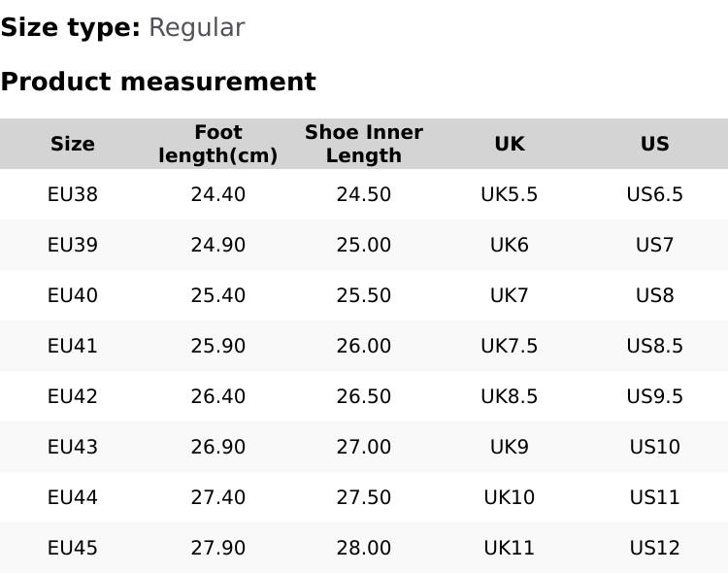Screen dimensions: 728x573
Task: Click the EU45 size cell
Action: pyautogui.click(x=73, y=548)
